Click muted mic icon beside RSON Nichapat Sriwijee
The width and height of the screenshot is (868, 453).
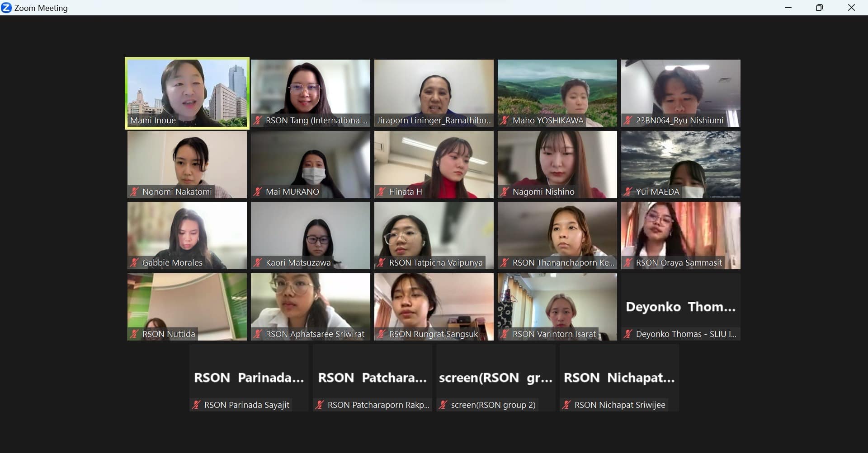point(566,405)
